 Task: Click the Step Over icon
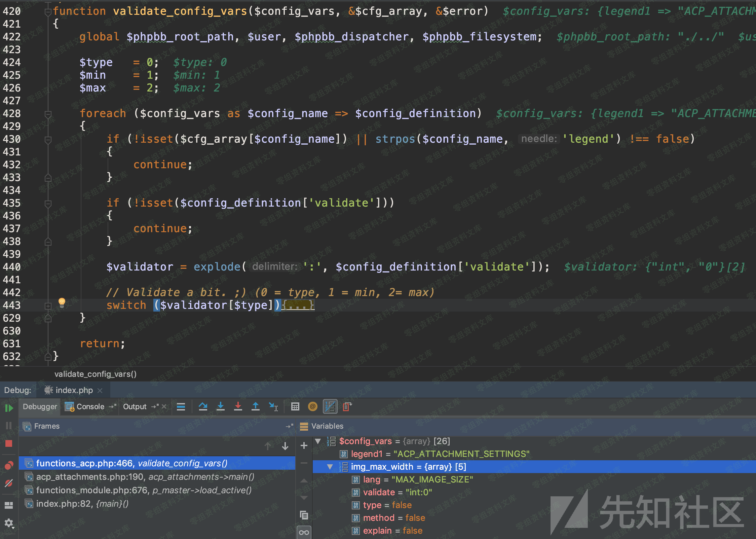coord(203,407)
